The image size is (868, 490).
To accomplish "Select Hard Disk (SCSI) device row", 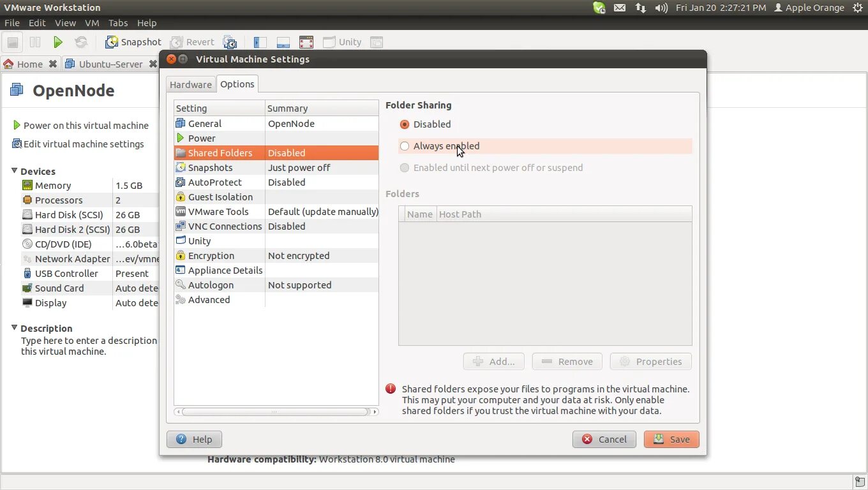I will [x=89, y=215].
